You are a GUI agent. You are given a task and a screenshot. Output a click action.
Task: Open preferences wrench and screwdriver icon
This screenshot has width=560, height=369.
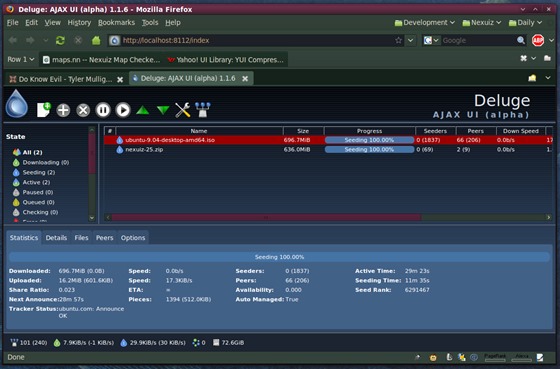click(x=182, y=110)
